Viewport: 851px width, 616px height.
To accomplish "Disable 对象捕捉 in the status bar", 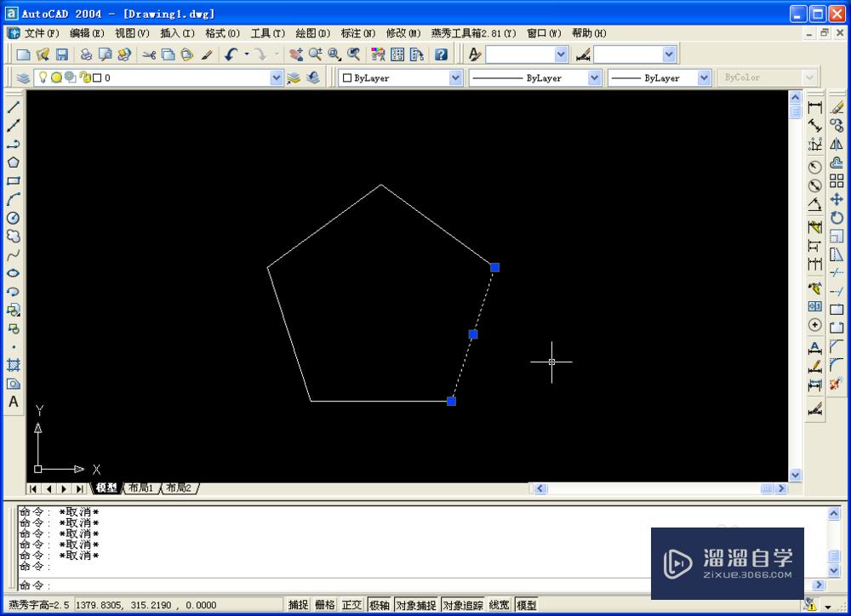I will tap(414, 604).
